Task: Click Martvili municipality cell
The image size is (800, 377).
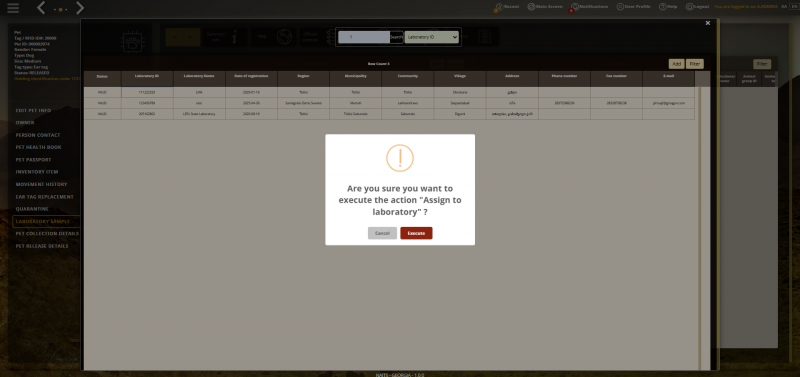Action: [356, 103]
